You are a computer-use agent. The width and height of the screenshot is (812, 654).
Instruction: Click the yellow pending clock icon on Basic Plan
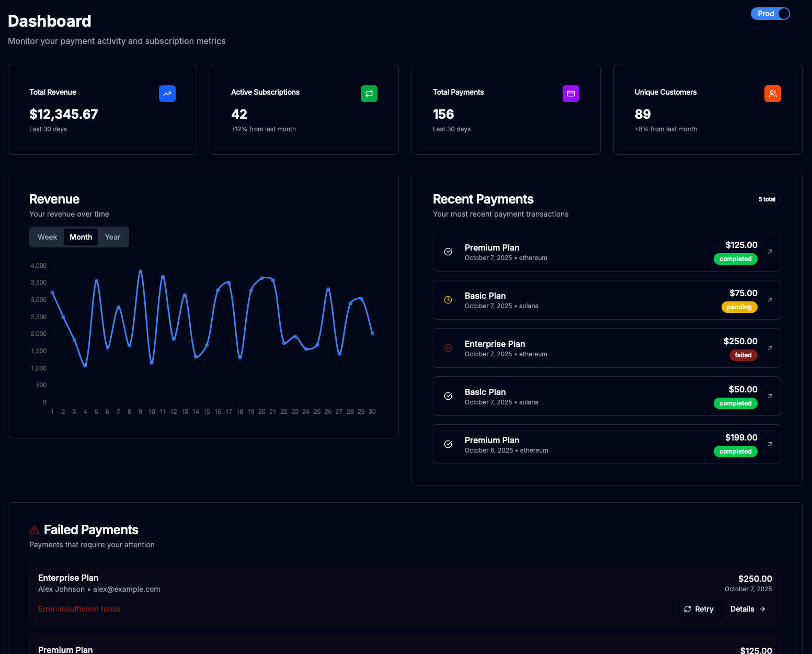tap(448, 300)
